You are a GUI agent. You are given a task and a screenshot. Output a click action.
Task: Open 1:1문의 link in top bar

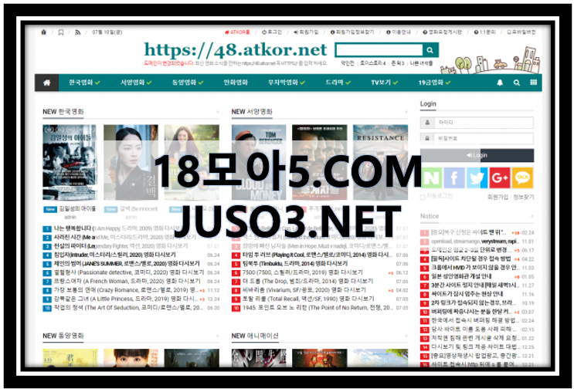click(484, 32)
